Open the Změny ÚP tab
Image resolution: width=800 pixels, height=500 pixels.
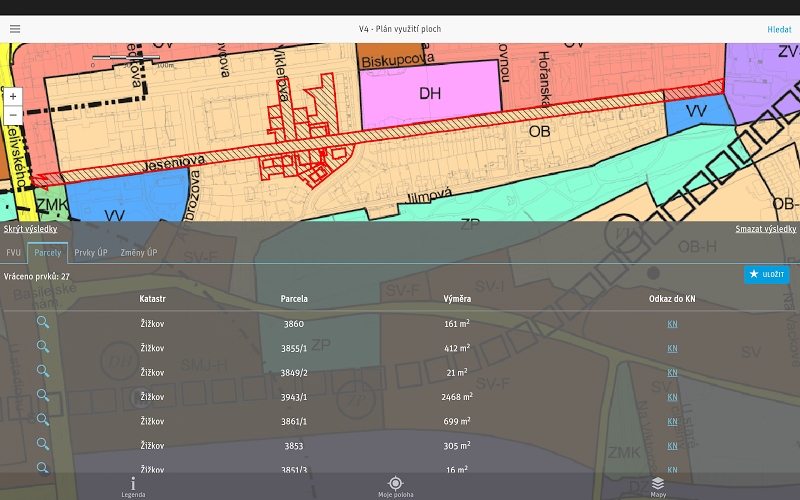pos(139,253)
